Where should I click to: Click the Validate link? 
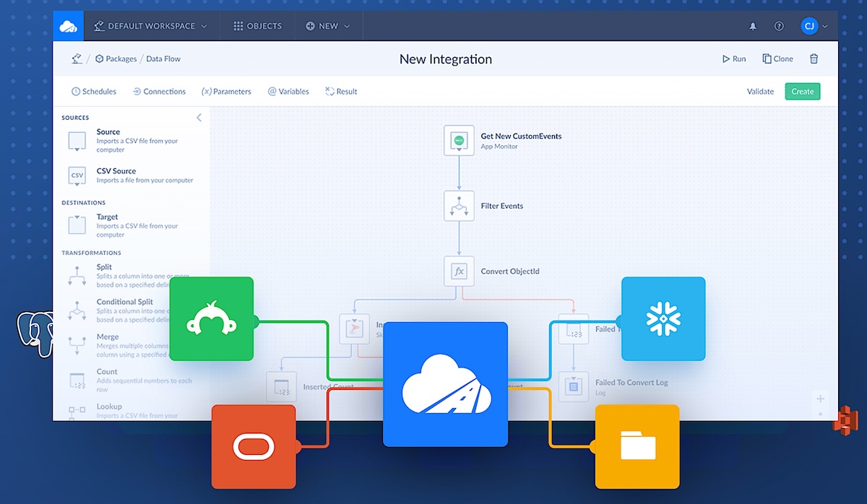pyautogui.click(x=760, y=92)
